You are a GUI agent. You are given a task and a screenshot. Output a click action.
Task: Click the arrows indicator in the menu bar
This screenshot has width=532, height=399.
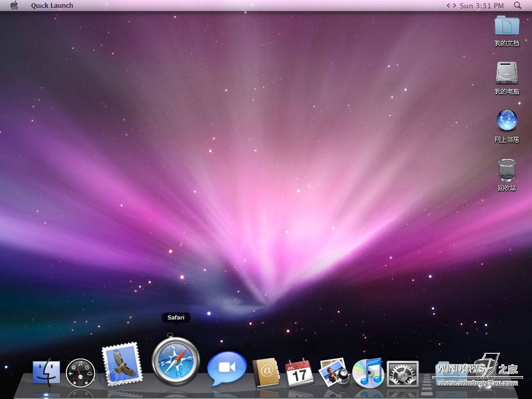[450, 5]
